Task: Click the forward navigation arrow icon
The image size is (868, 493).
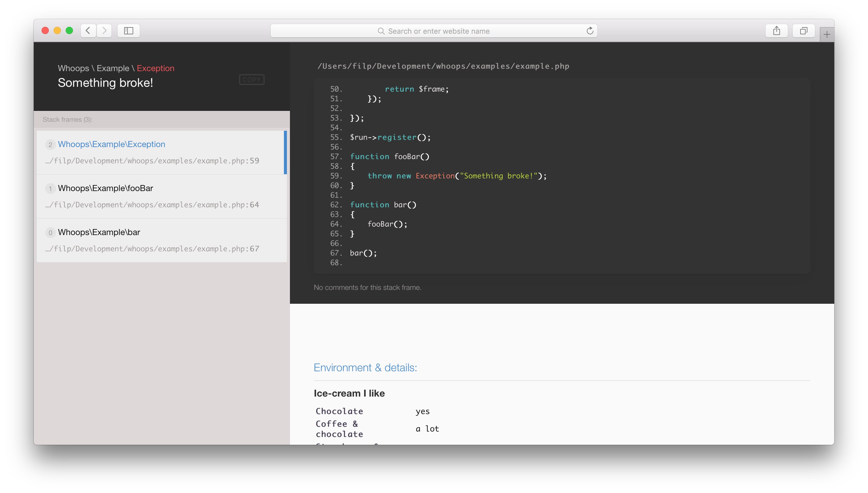Action: click(105, 30)
